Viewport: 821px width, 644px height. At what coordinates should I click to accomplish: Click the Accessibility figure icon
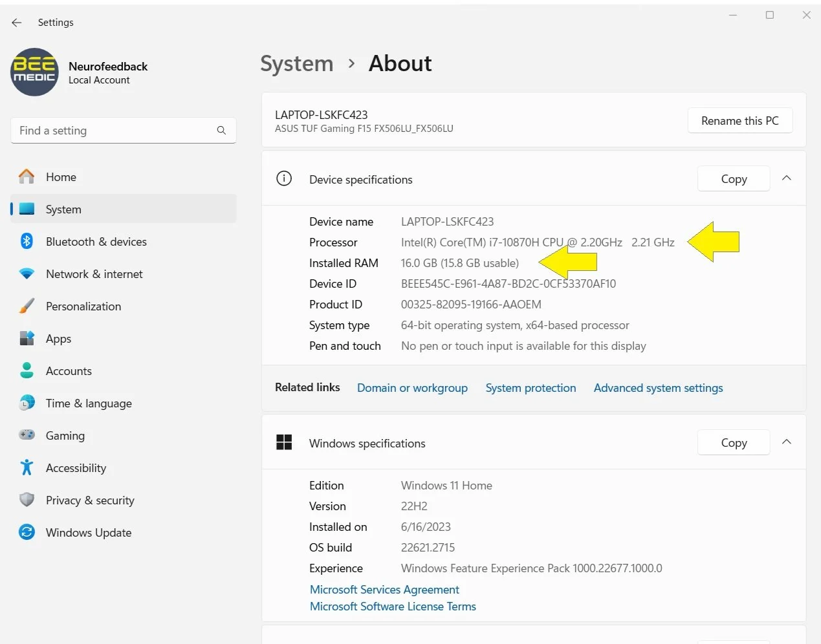27,467
